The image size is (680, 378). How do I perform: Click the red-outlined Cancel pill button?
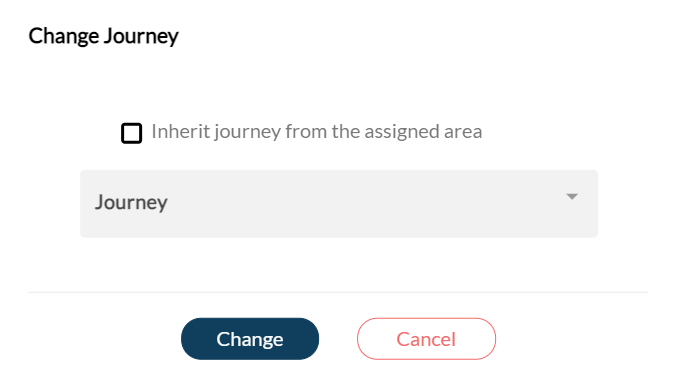[x=426, y=339]
